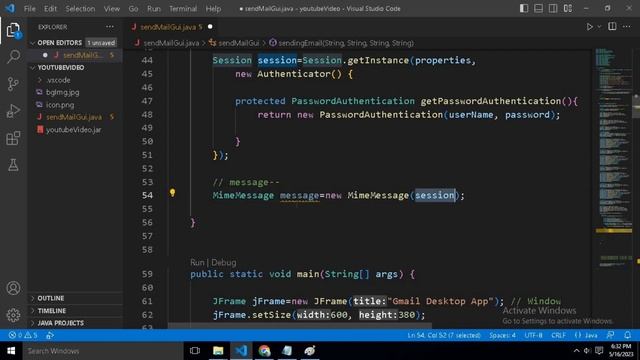Toggle the secondary side bar layout icon

(553, 9)
